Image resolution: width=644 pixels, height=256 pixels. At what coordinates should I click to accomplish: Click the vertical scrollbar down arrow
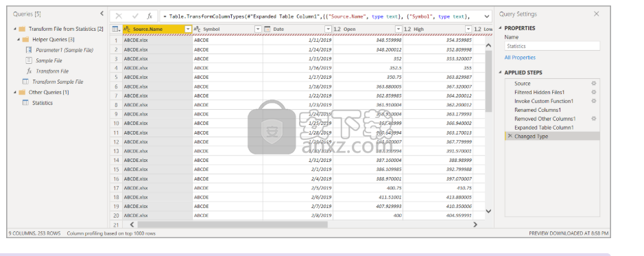(488, 211)
